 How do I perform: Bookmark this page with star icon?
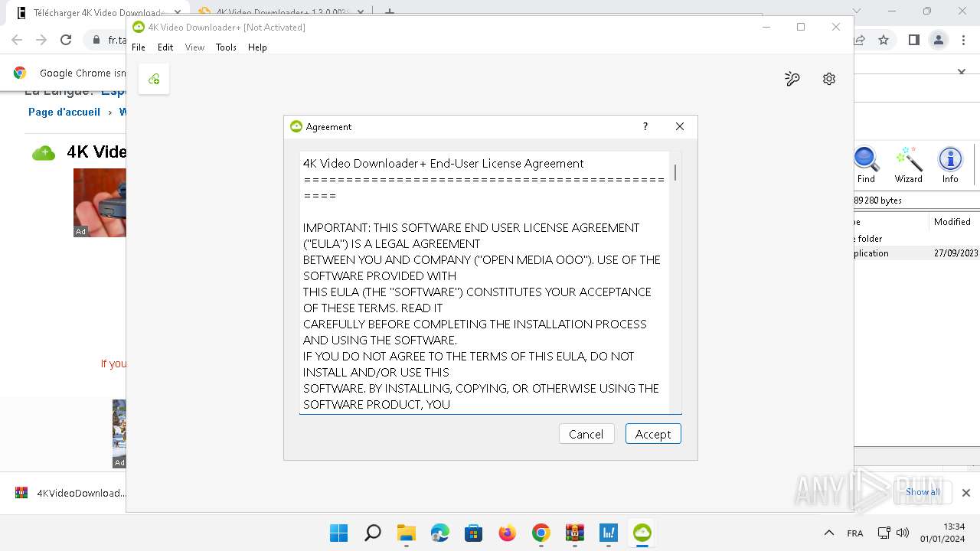click(x=884, y=40)
